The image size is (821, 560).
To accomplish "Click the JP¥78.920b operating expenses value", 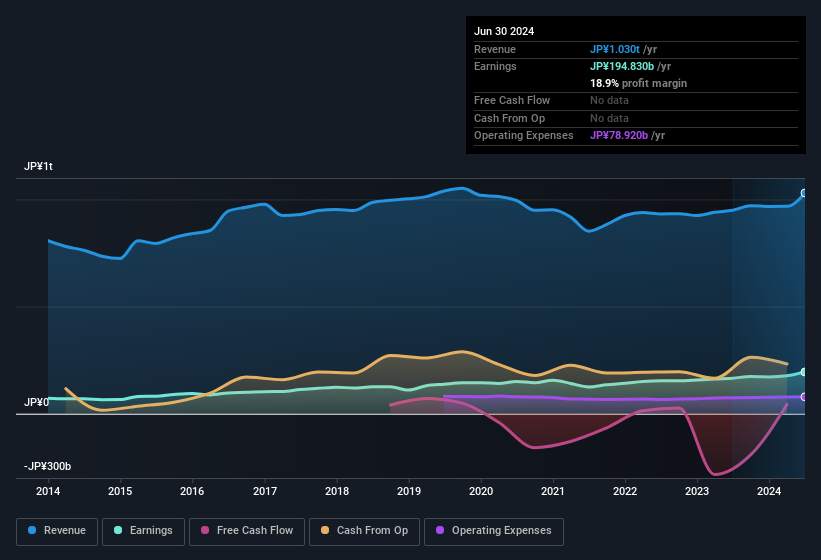I will click(x=619, y=136).
